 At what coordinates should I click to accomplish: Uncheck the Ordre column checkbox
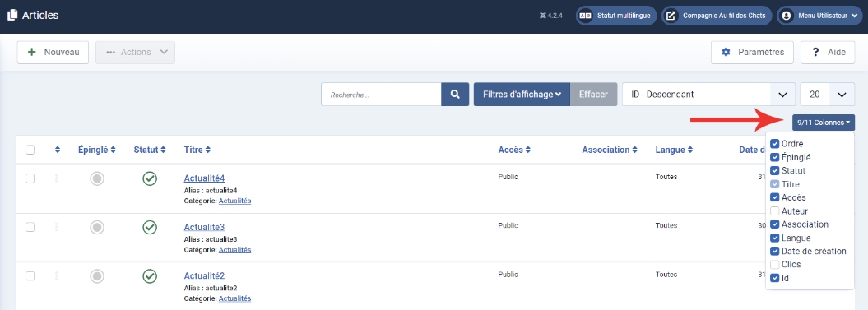pyautogui.click(x=775, y=144)
